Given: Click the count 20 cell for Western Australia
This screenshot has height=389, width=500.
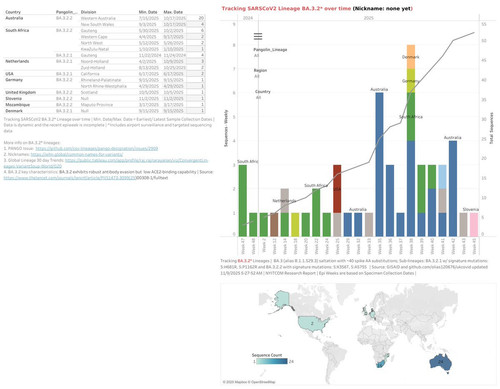Looking at the screenshot, I should (196, 18).
